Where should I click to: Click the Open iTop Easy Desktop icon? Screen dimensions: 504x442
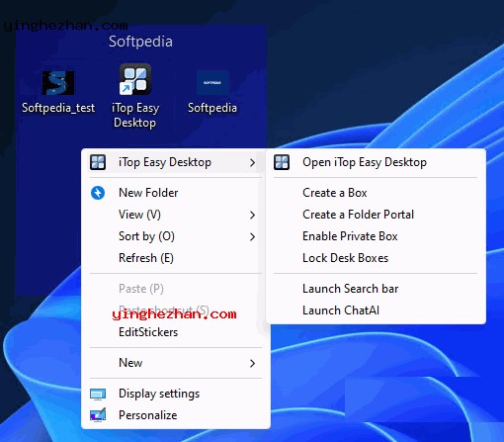[282, 162]
